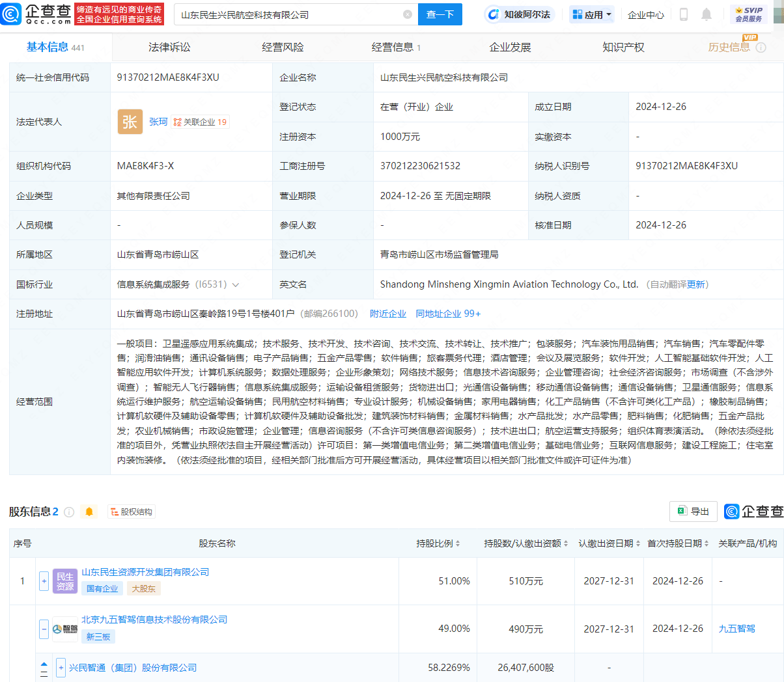Select the 490万元 contribution cell
This screenshot has width=784, height=682.
pos(525,629)
